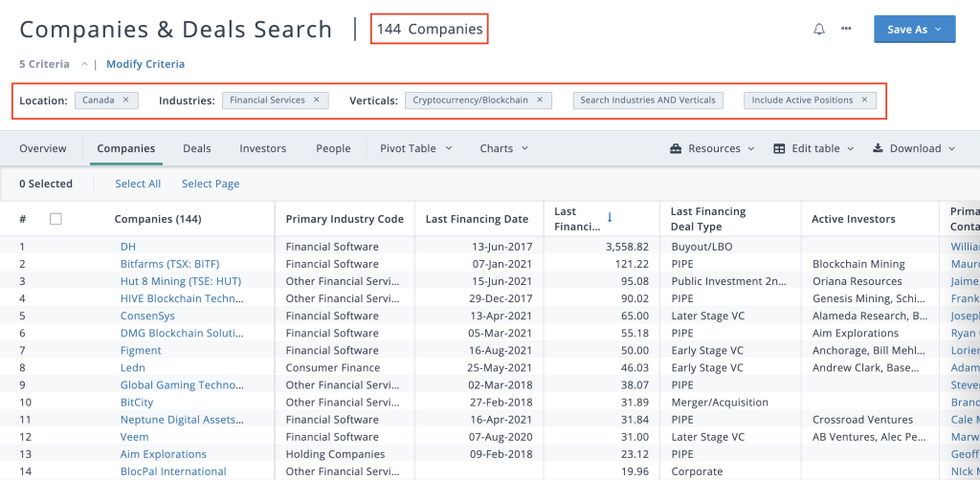Open the Ledn company link

tap(132, 367)
